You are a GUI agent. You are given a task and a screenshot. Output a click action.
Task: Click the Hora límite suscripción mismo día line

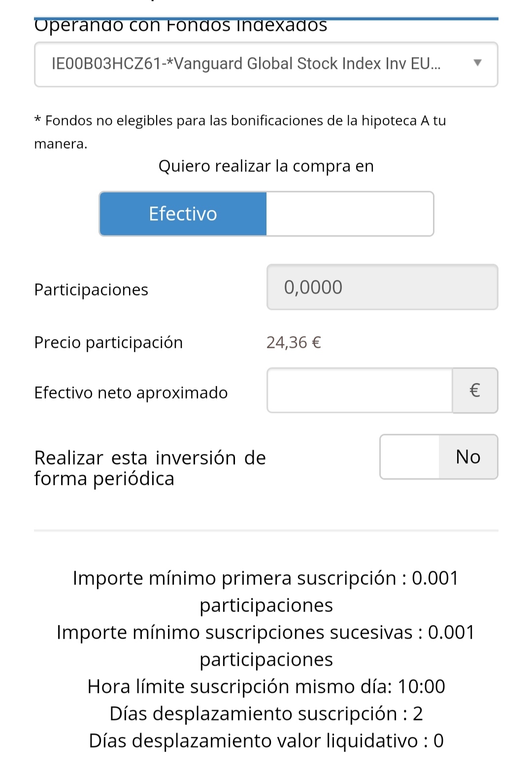click(266, 686)
